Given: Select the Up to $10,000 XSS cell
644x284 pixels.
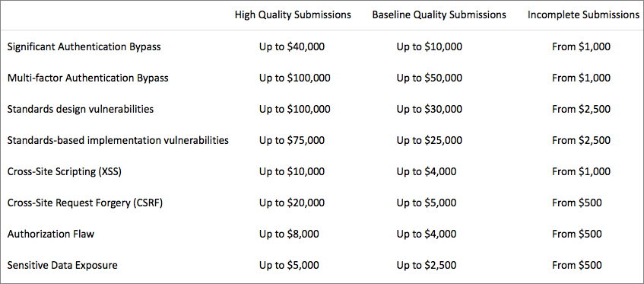Looking at the screenshot, I should pyautogui.click(x=292, y=172).
